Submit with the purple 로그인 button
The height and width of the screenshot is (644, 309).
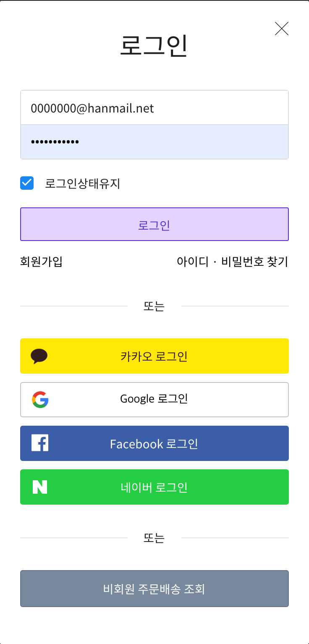click(154, 224)
